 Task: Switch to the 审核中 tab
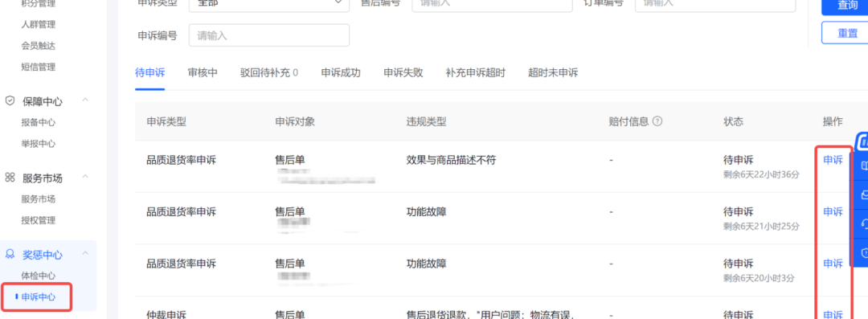pos(203,72)
